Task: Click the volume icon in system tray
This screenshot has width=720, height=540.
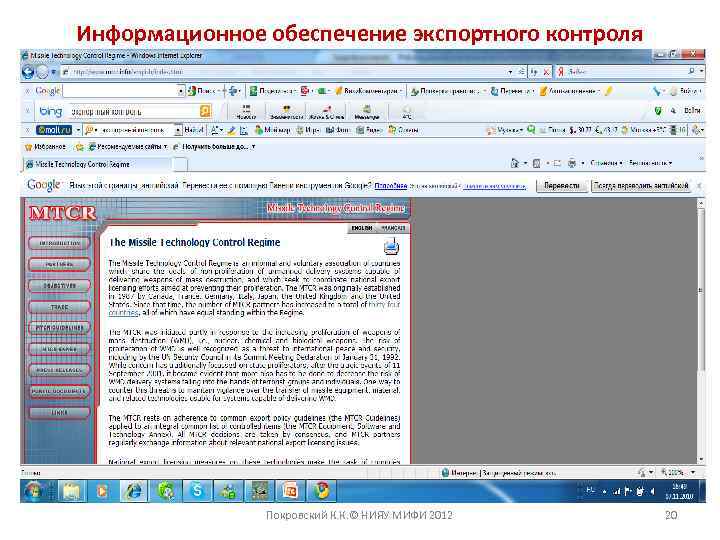Action: (652, 491)
